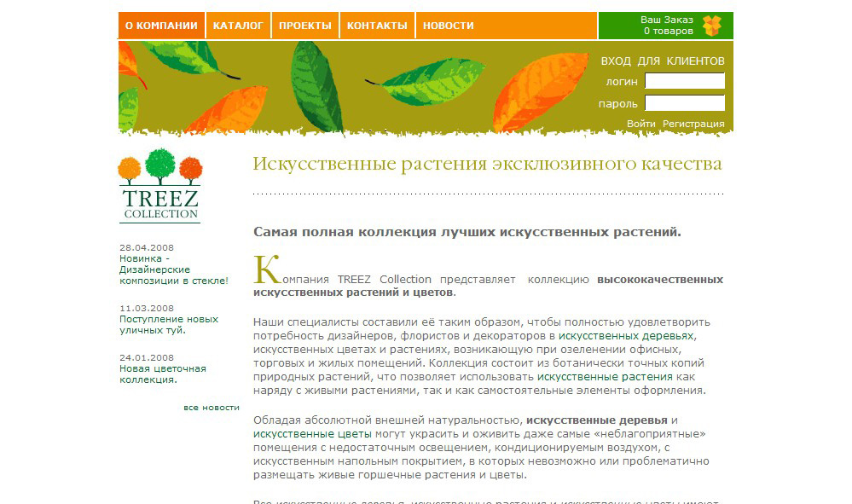Follow the искусственных деревьях link in text
This screenshot has width=852, height=504.
pos(626,336)
